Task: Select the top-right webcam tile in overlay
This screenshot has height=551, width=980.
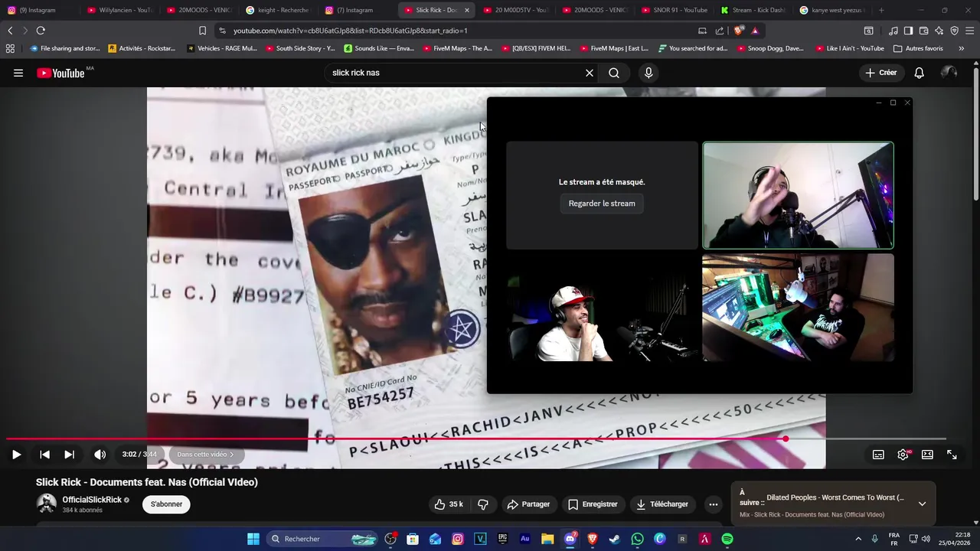Action: [x=798, y=196]
